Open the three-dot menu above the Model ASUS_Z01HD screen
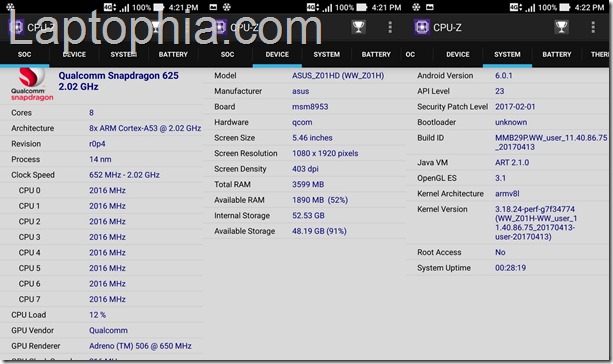This screenshot has width=613, height=364. tap(390, 27)
